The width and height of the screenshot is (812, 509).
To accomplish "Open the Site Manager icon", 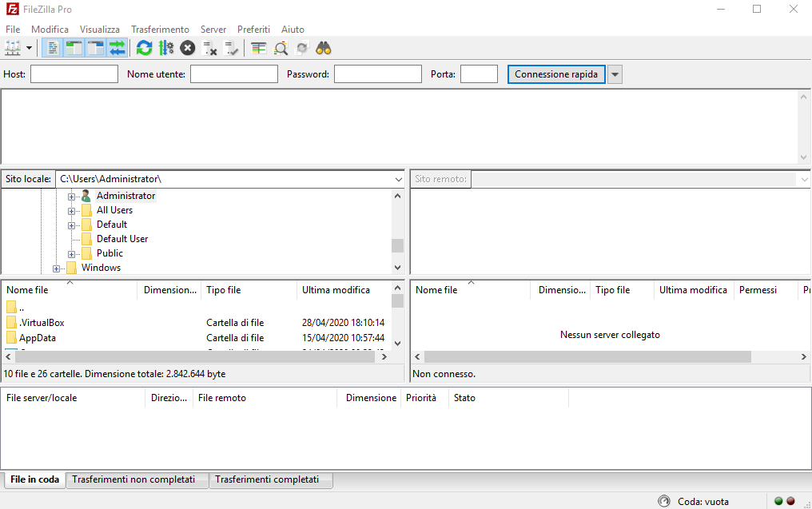I will coord(13,48).
